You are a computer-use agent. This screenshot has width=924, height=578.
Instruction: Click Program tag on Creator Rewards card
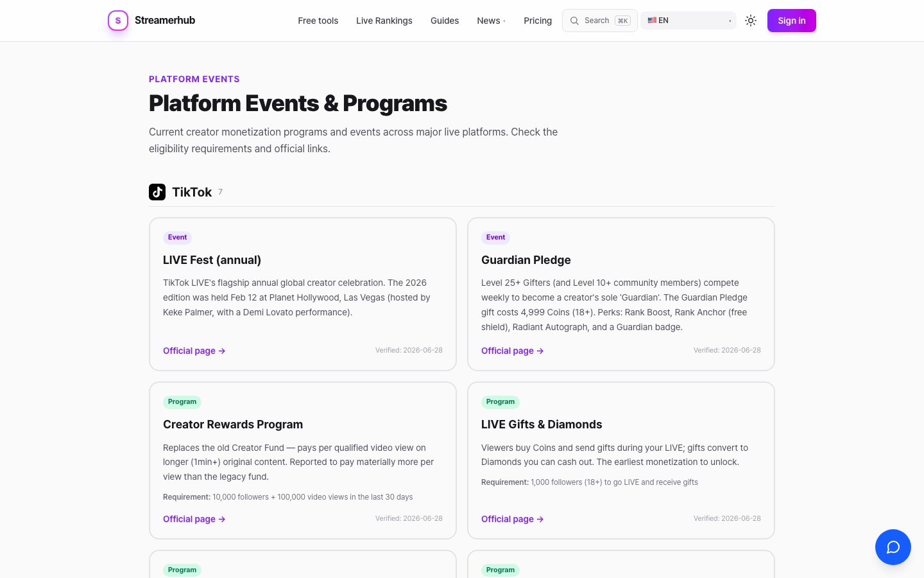point(182,402)
